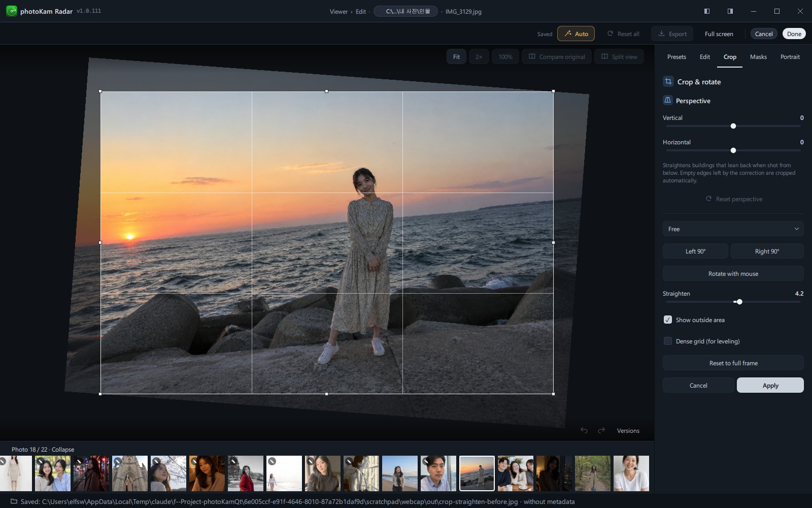Click the photoKam Radar app logo
Image resolution: width=812 pixels, height=508 pixels.
coord(11,11)
